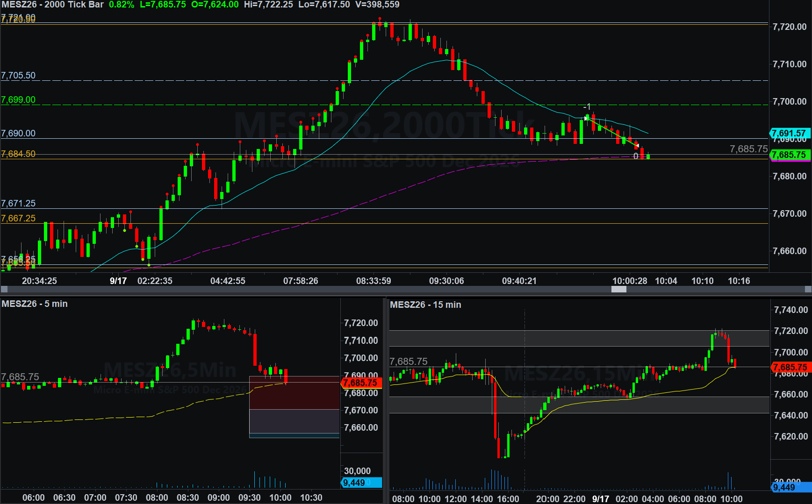The width and height of the screenshot is (812, 504).
Task: Click the 09:30 time label on 5 min axis
Action: click(x=249, y=497)
